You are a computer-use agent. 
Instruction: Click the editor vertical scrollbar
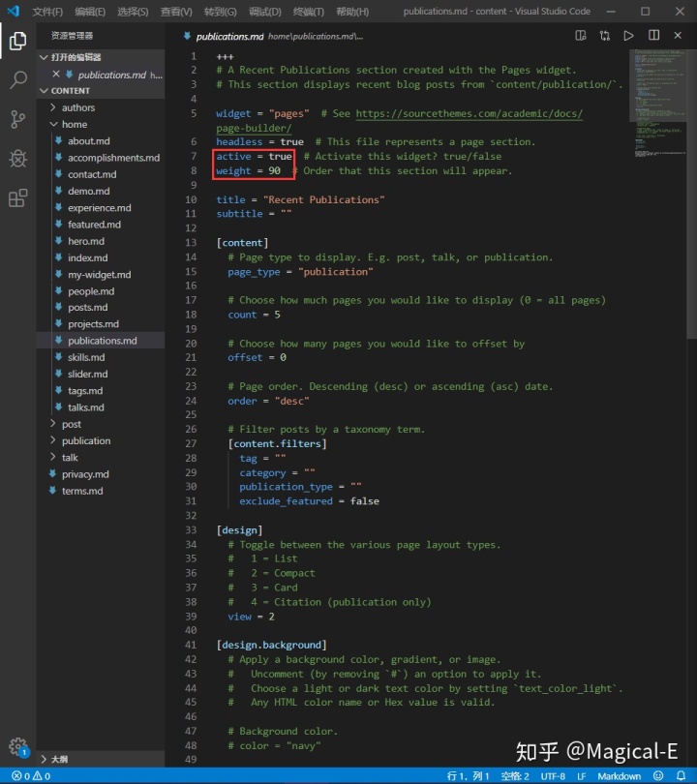tap(691, 195)
